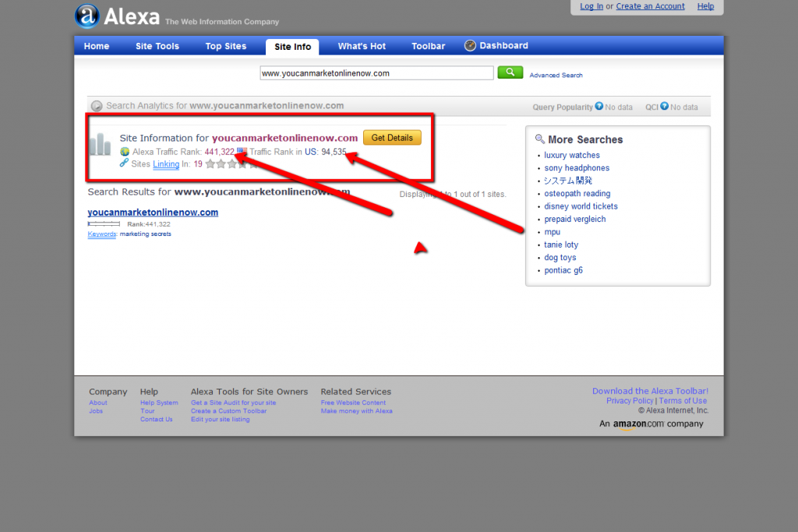Viewport: 798px width, 532px height.
Task: Open the Top Sites navigation tab
Action: pyautogui.click(x=226, y=46)
